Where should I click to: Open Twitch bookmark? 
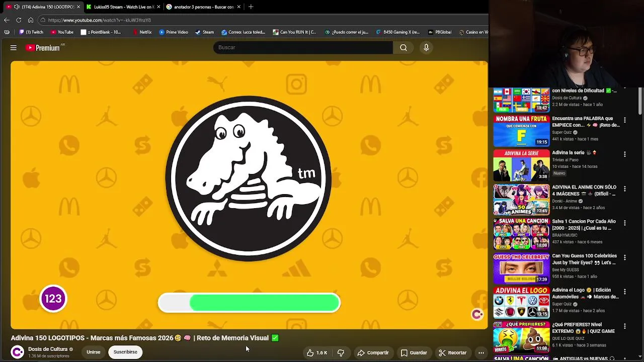tap(31, 32)
